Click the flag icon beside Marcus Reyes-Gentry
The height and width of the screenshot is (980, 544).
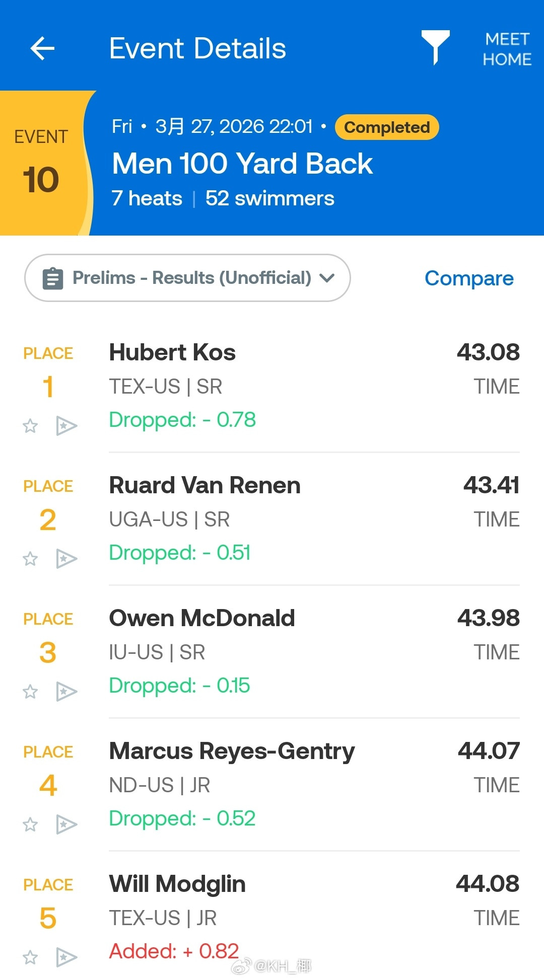click(66, 825)
